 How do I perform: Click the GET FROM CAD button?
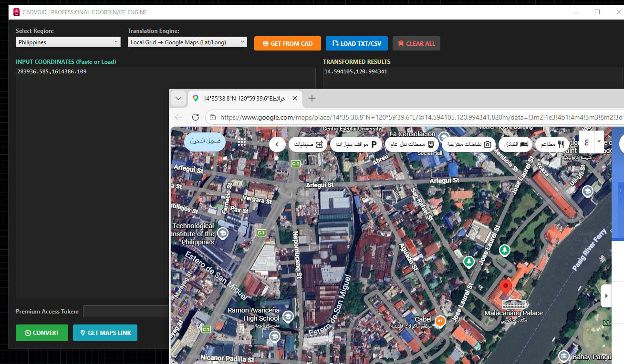click(288, 43)
